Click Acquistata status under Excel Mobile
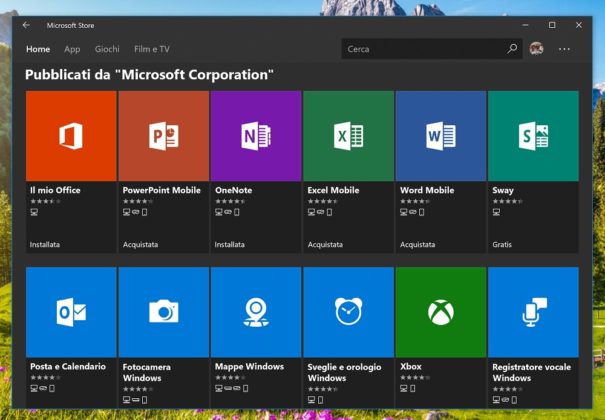 [325, 245]
